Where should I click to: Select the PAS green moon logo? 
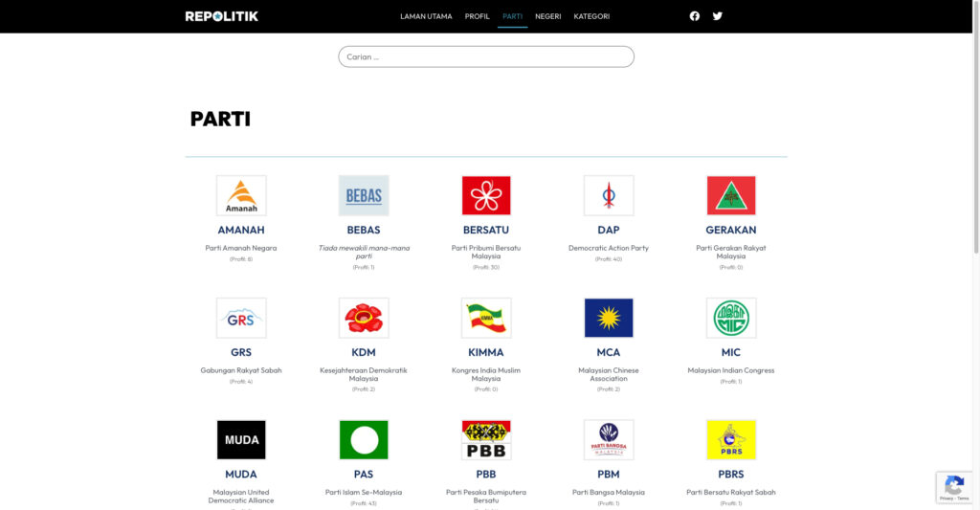pyautogui.click(x=364, y=440)
